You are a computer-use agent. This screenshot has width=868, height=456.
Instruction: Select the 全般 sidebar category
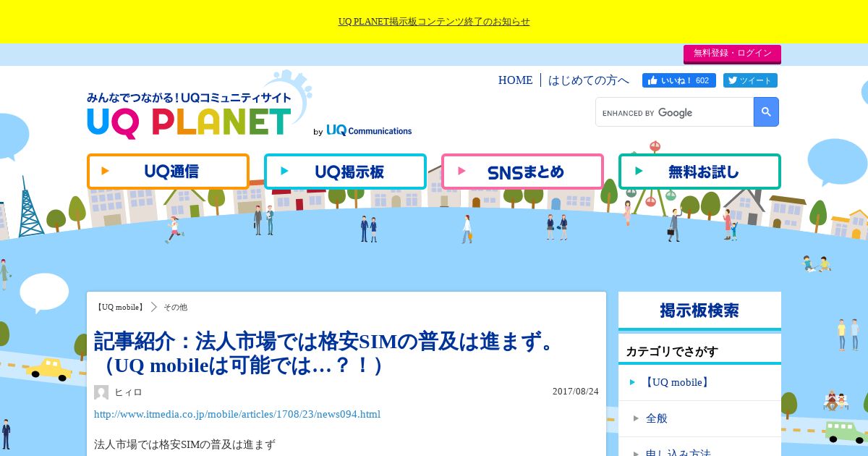pyautogui.click(x=699, y=418)
